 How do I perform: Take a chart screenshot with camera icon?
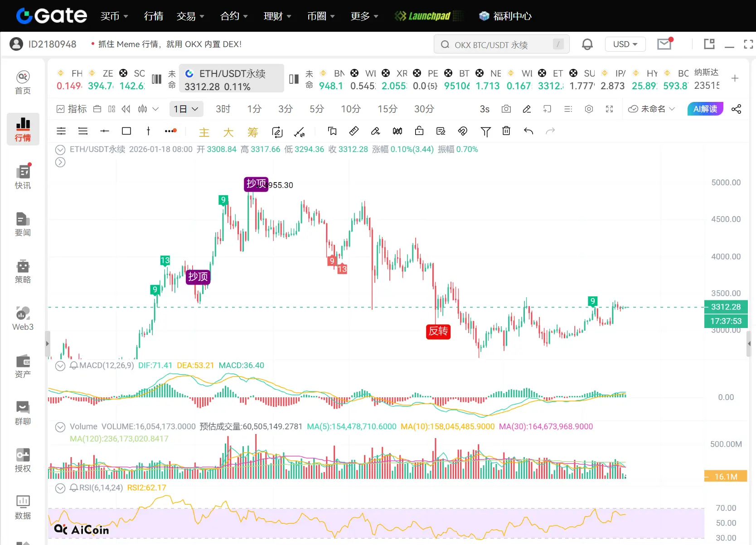506,109
